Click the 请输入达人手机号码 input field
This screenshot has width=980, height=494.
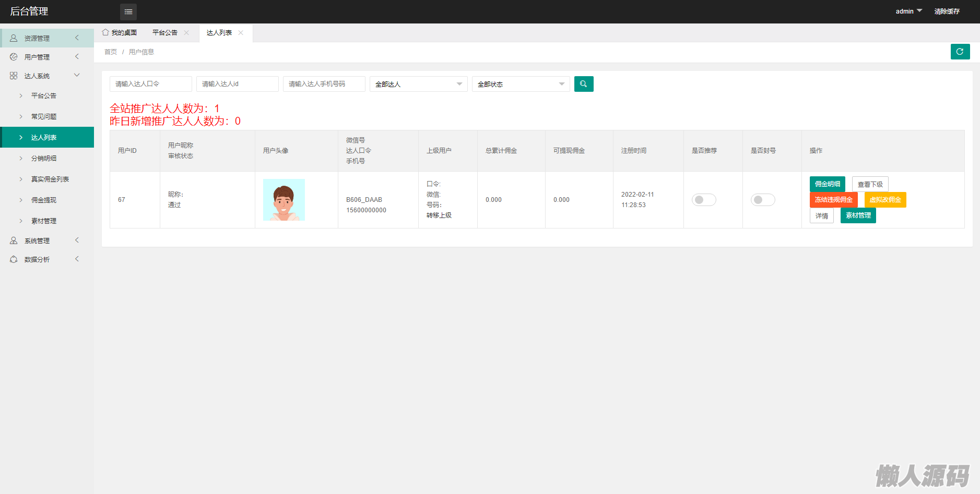[x=324, y=84]
